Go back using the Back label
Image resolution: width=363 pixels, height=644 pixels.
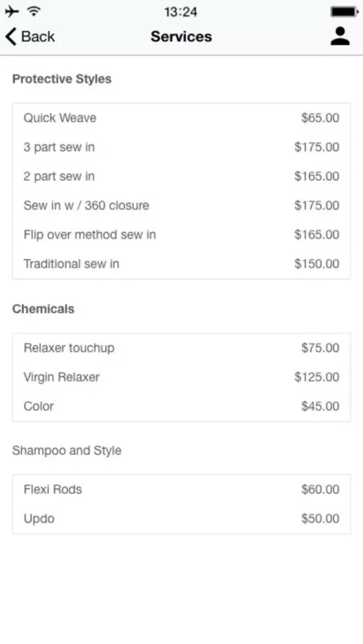pyautogui.click(x=38, y=37)
